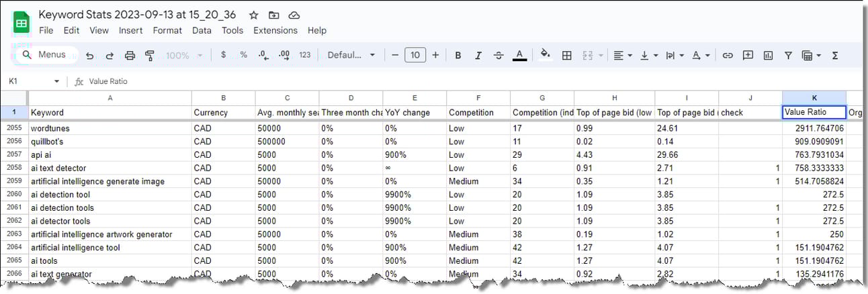Increase decimal places

click(x=284, y=55)
